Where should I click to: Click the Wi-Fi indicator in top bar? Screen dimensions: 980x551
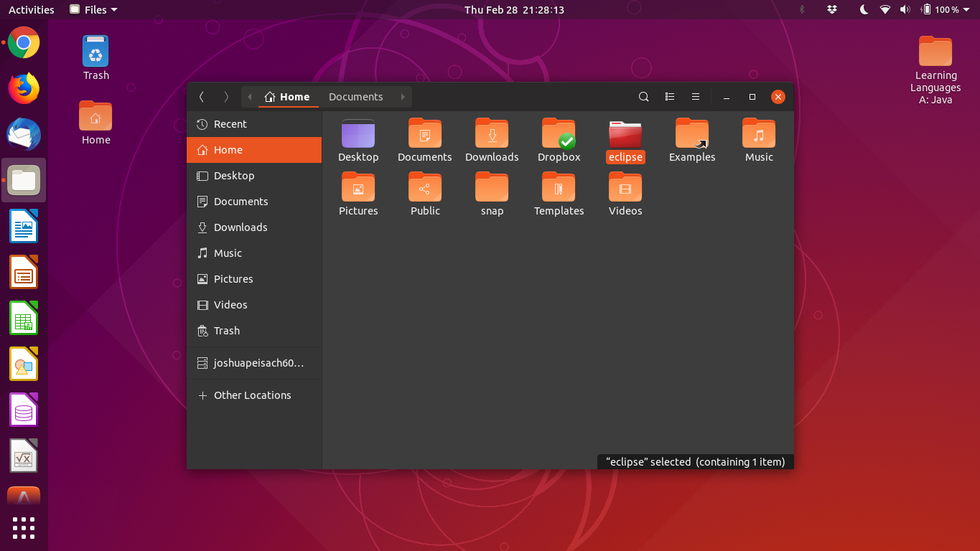click(885, 10)
